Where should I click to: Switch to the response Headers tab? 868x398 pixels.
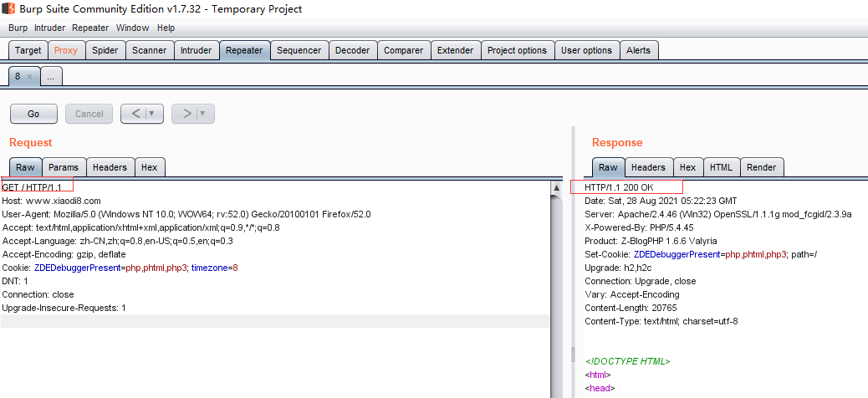[x=648, y=167]
